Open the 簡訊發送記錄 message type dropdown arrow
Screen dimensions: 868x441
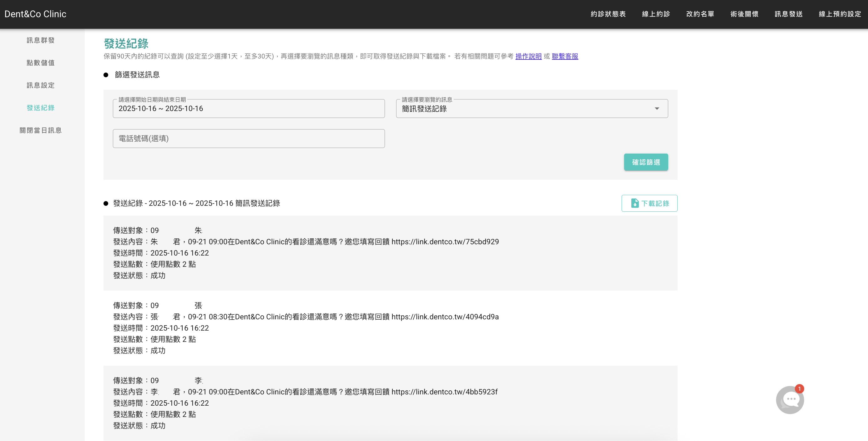point(656,109)
